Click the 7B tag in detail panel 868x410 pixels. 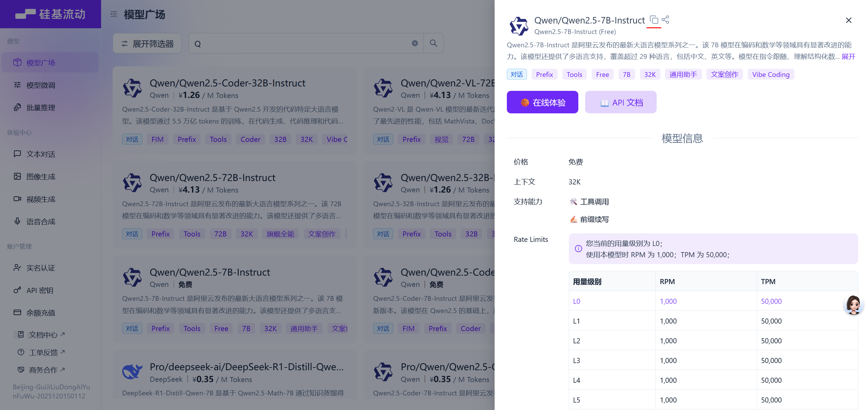(627, 75)
